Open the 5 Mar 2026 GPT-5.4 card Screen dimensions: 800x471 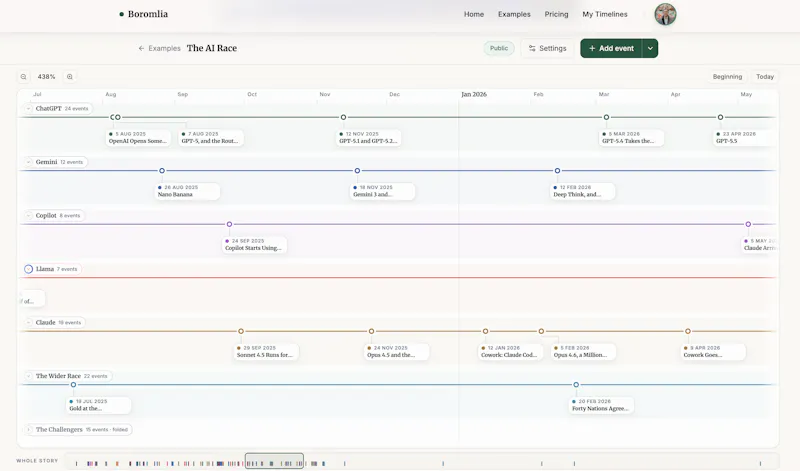632,138
